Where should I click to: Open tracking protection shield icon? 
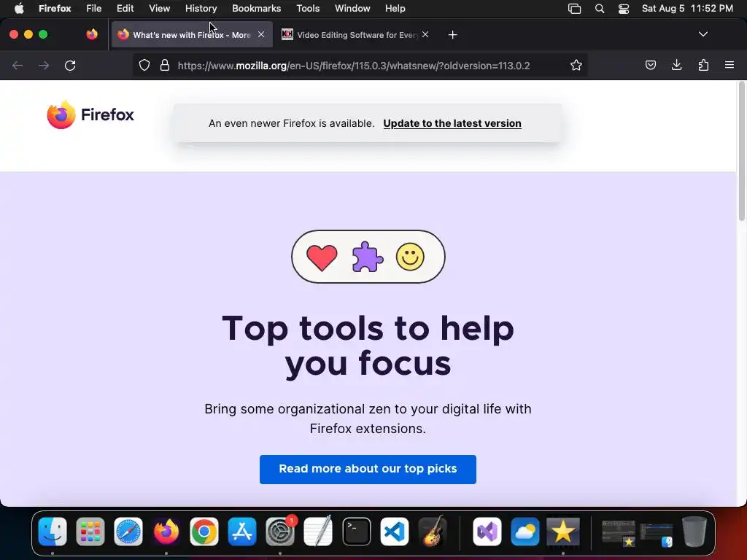point(144,65)
